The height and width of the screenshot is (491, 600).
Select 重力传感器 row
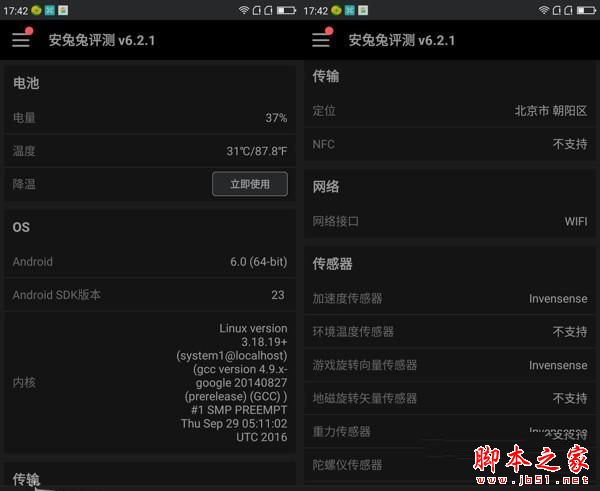(x=450, y=432)
